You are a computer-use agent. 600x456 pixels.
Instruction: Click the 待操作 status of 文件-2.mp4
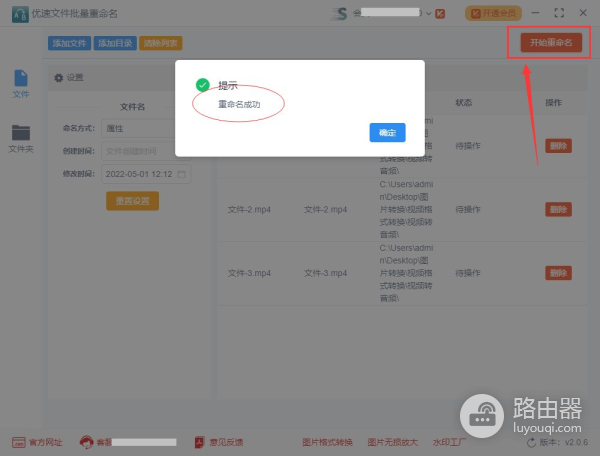[x=468, y=209]
